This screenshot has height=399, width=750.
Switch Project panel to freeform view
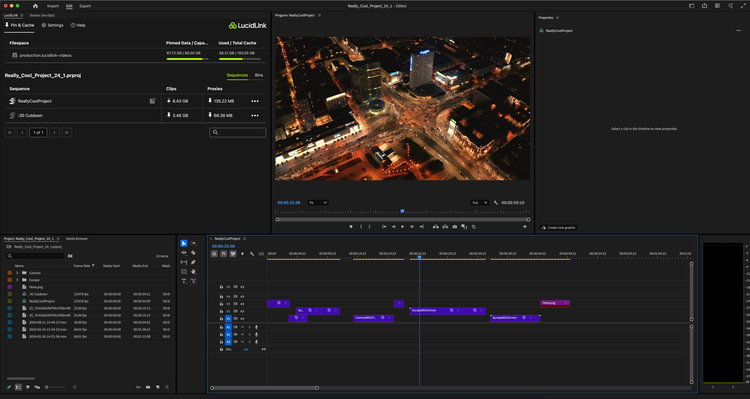[x=37, y=387]
